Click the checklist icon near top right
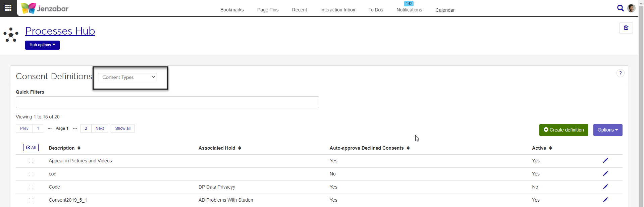644x207 pixels. click(626, 28)
